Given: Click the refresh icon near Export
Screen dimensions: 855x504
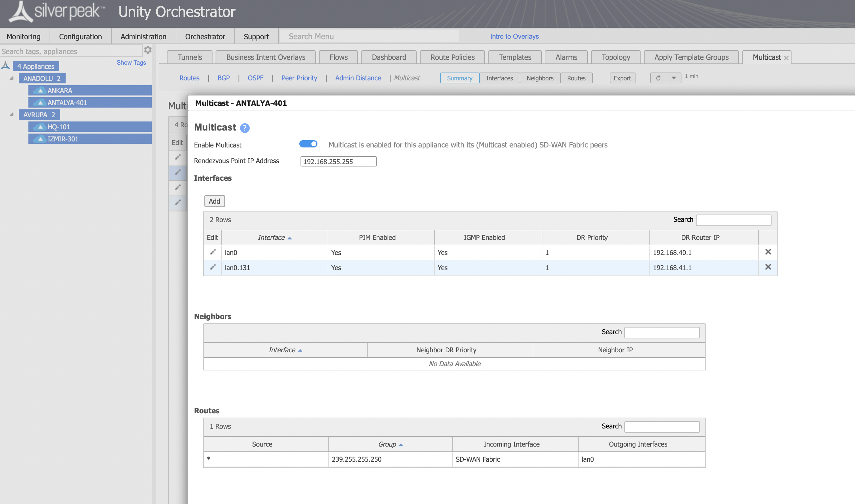Looking at the screenshot, I should tap(658, 78).
